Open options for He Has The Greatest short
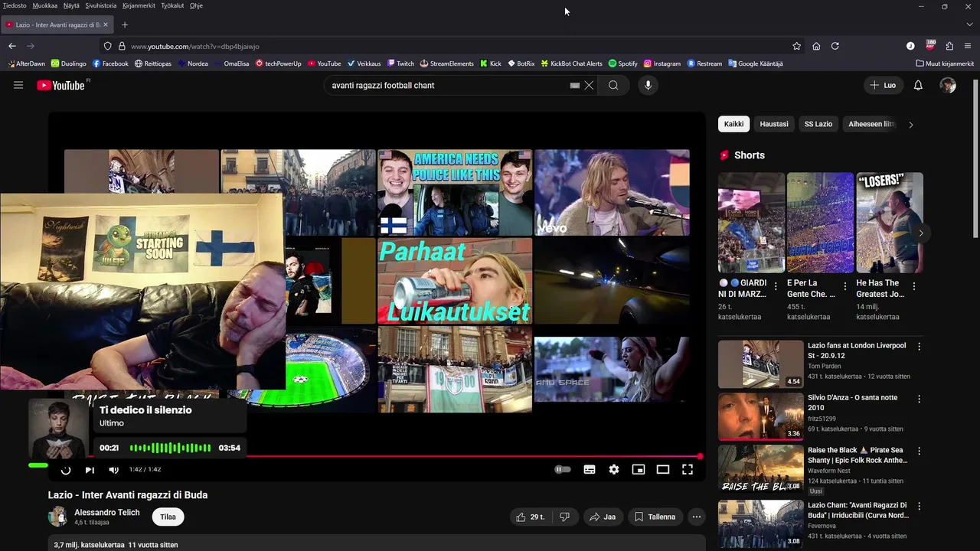The width and height of the screenshot is (980, 551). 914,286
